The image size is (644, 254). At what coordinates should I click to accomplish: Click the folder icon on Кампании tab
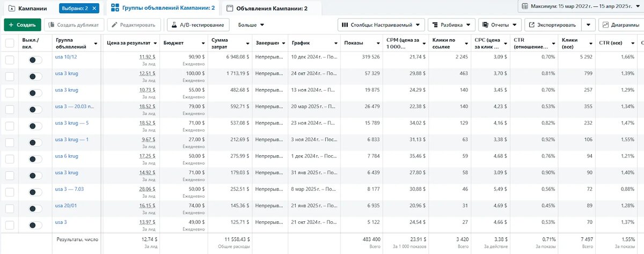point(11,9)
